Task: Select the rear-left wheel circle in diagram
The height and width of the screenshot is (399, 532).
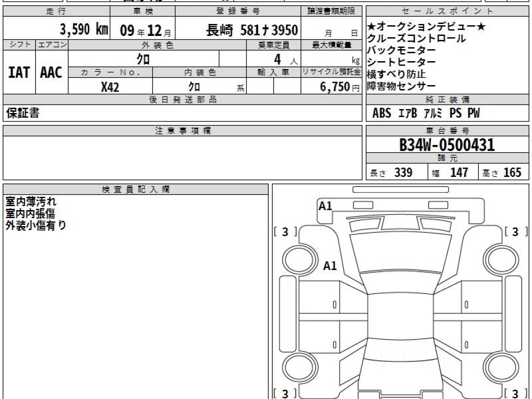Action: 298,368
